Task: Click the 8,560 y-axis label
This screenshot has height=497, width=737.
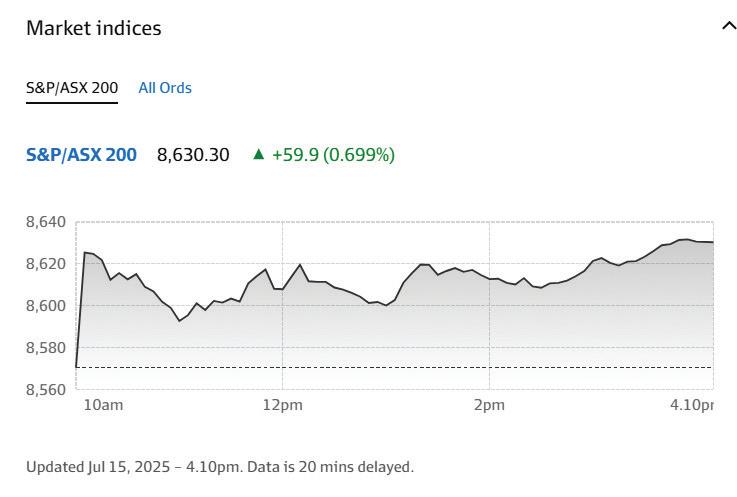Action: pos(45,390)
